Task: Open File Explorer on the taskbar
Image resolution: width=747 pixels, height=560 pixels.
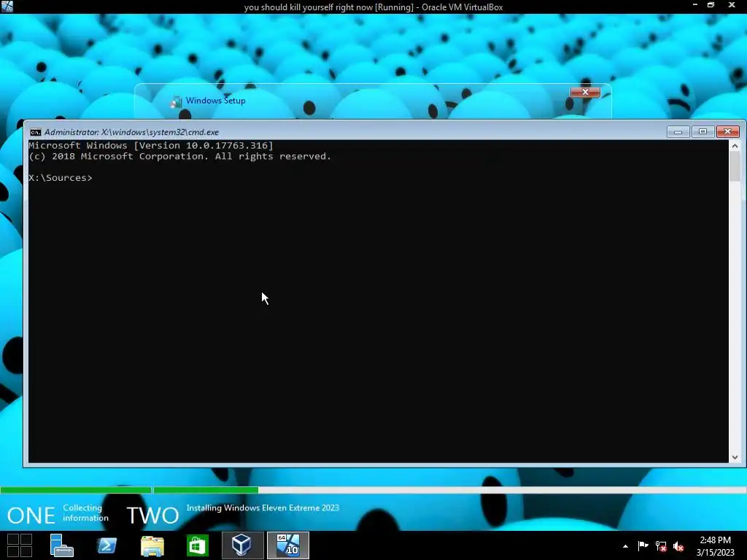Action: click(x=152, y=545)
